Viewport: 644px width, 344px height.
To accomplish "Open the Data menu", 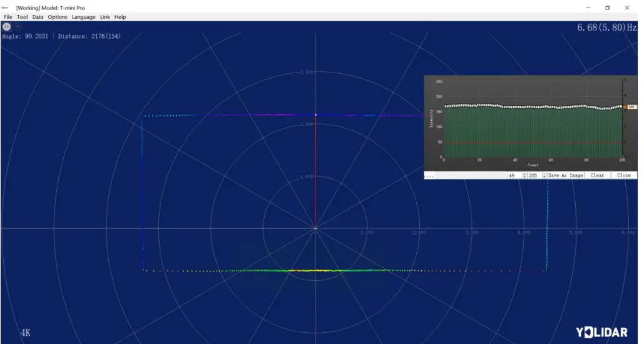I will [x=38, y=17].
